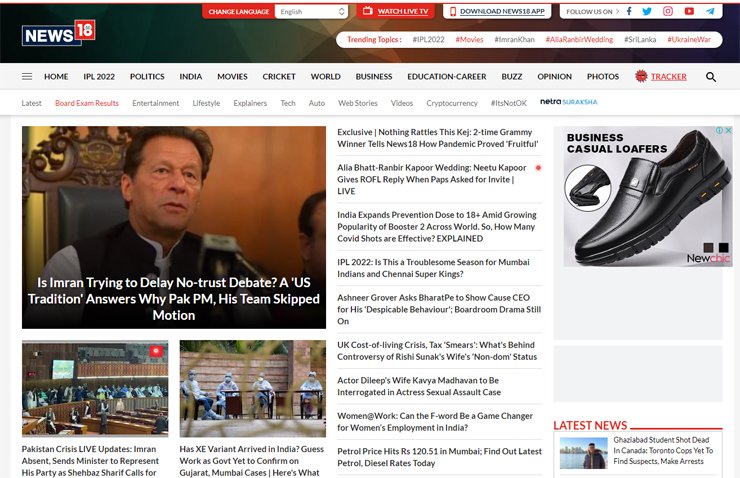
Task: Read Pakistan Crisis LIVE Updates story
Action: (x=90, y=461)
